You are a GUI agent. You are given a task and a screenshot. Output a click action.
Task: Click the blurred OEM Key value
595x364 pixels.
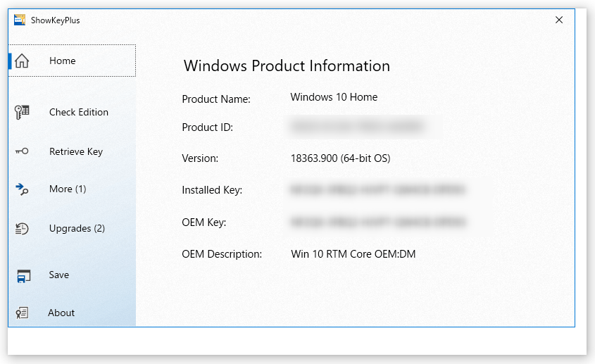[x=377, y=222]
